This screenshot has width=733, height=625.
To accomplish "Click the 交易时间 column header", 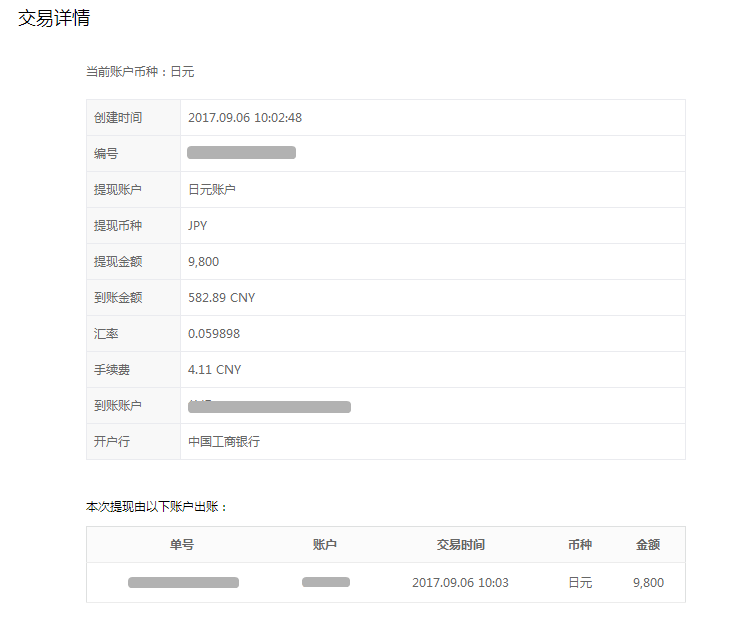I will pyautogui.click(x=461, y=545).
